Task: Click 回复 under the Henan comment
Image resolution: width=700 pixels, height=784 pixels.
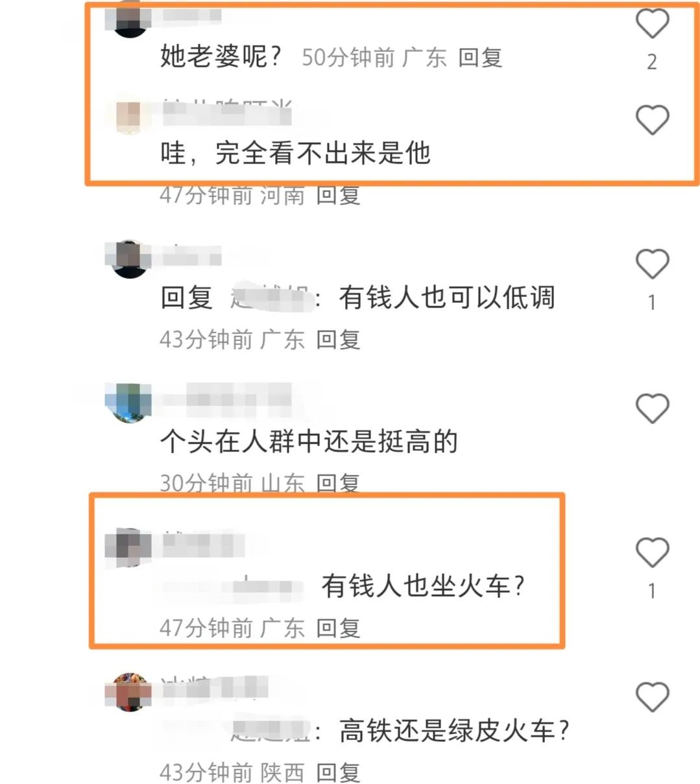Action: coord(338,195)
